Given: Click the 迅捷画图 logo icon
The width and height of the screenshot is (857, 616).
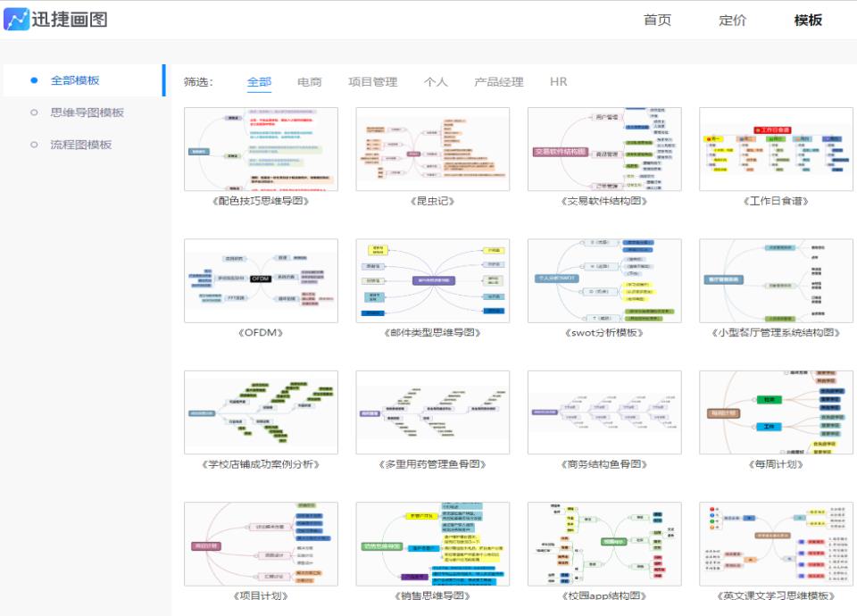Looking at the screenshot, I should [16, 20].
